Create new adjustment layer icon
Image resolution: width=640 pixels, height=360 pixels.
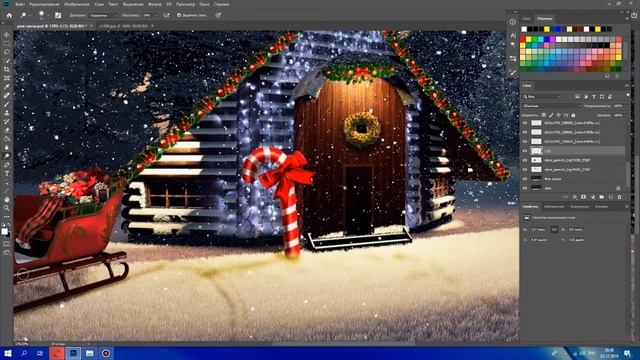pyautogui.click(x=593, y=197)
